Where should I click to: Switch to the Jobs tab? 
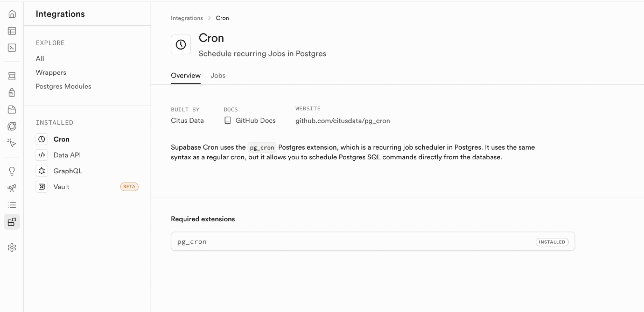pyautogui.click(x=218, y=75)
